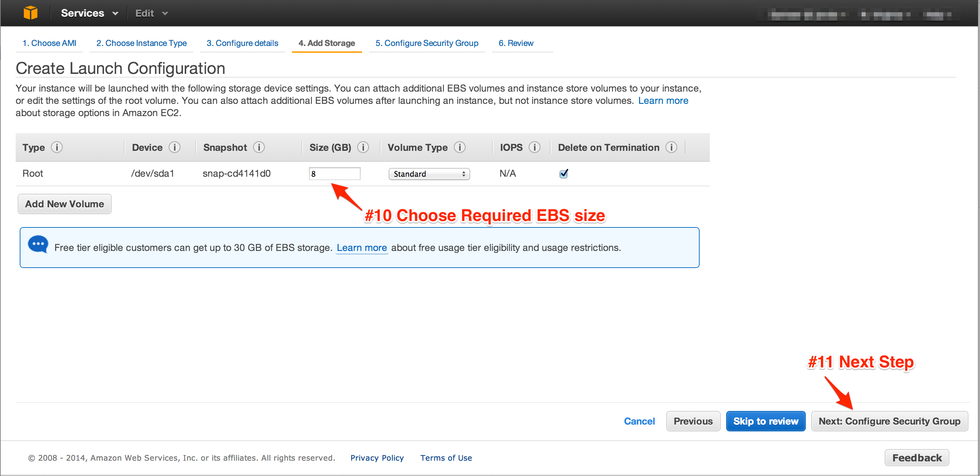This screenshot has height=476, width=980.
Task: Select the /dev/sda1 device text
Action: point(152,174)
